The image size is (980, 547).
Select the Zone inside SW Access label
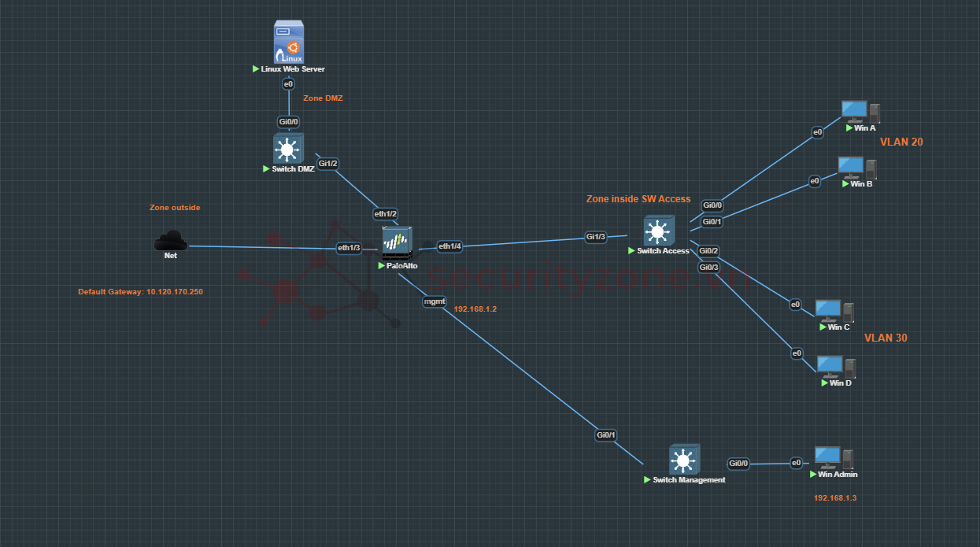coord(638,199)
